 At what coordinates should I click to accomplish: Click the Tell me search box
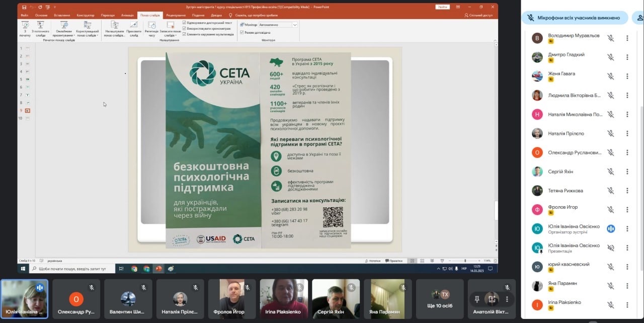click(x=253, y=15)
